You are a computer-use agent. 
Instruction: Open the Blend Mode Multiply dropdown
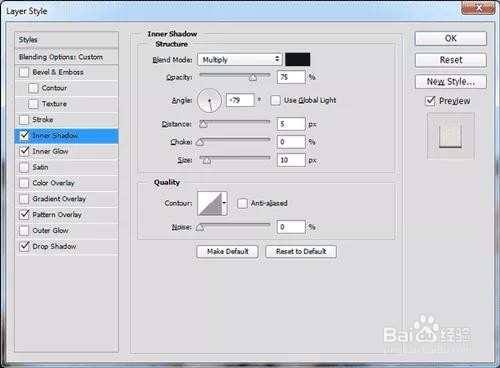[240, 60]
